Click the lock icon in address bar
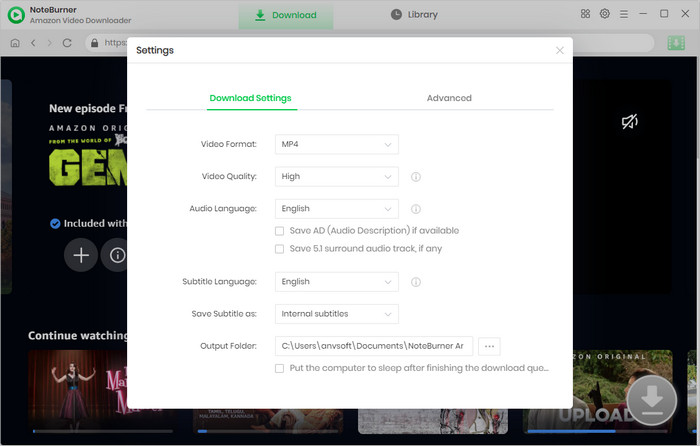The height and width of the screenshot is (446, 700). click(x=94, y=42)
